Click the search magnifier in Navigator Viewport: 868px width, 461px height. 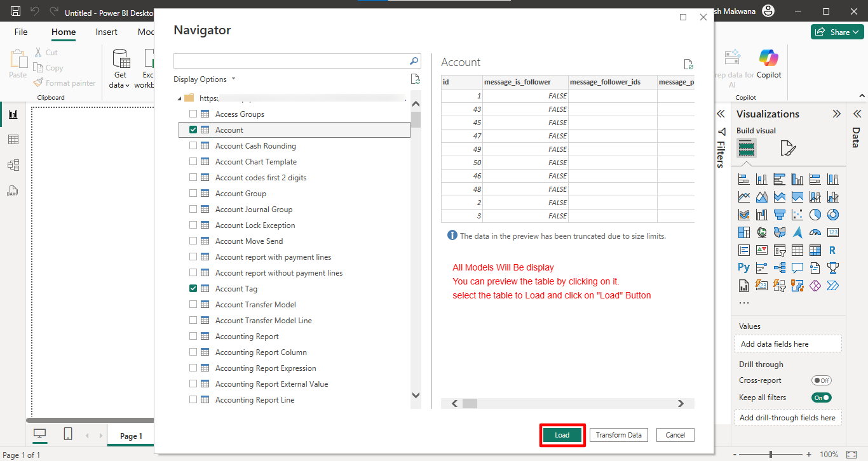coord(414,61)
